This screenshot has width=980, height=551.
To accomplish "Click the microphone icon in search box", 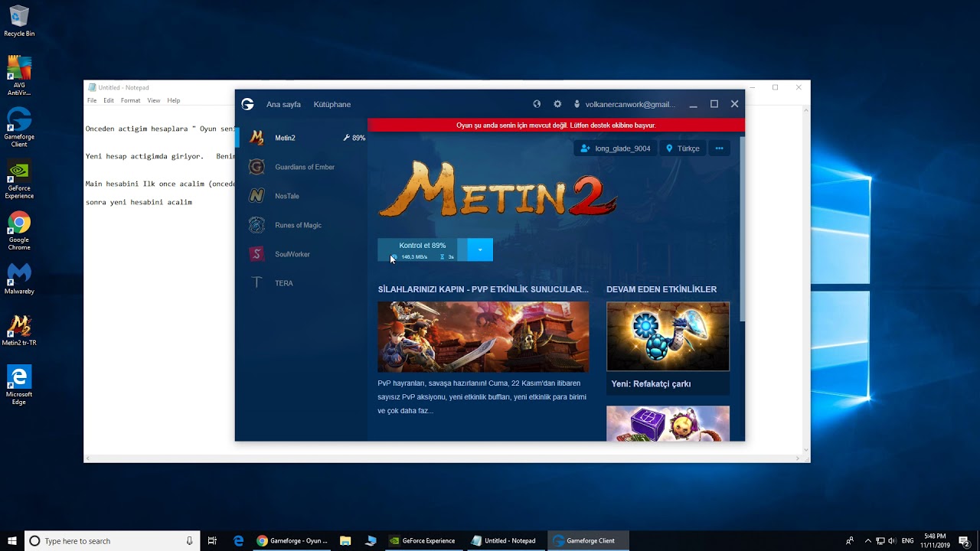I will pos(189,540).
